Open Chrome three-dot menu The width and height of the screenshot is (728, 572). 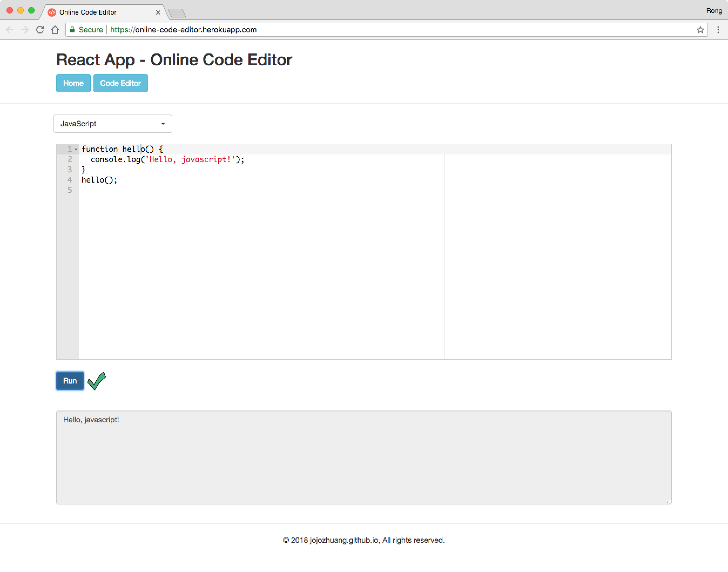pos(718,30)
